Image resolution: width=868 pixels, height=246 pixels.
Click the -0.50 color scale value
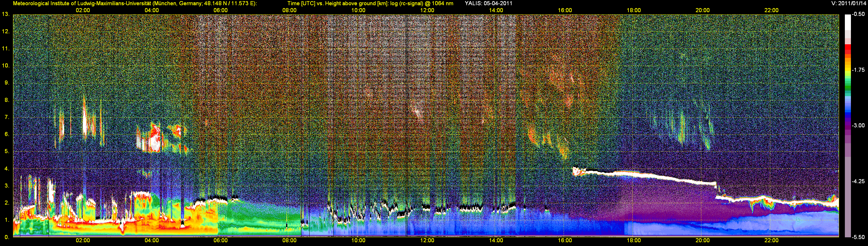point(858,14)
